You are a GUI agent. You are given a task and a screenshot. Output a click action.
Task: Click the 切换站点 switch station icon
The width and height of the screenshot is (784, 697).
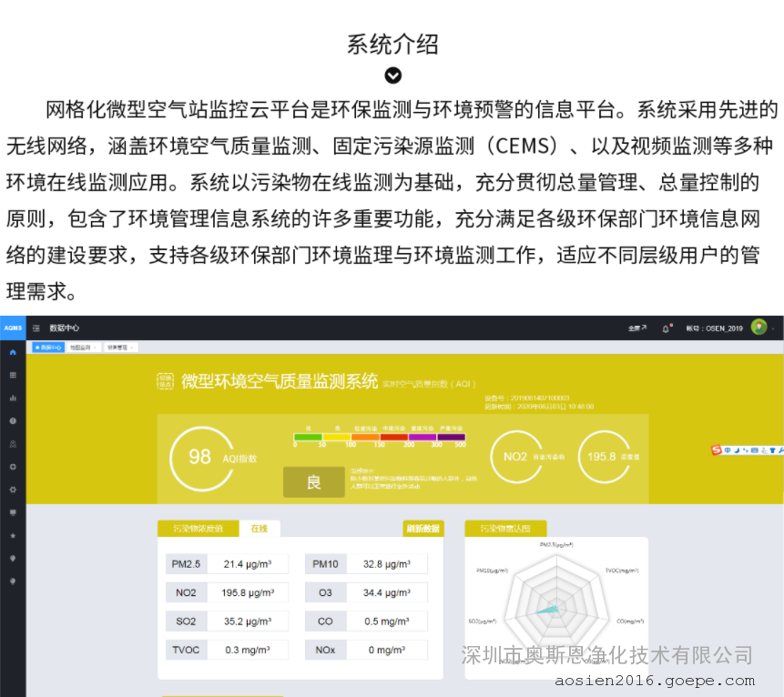click(x=165, y=381)
